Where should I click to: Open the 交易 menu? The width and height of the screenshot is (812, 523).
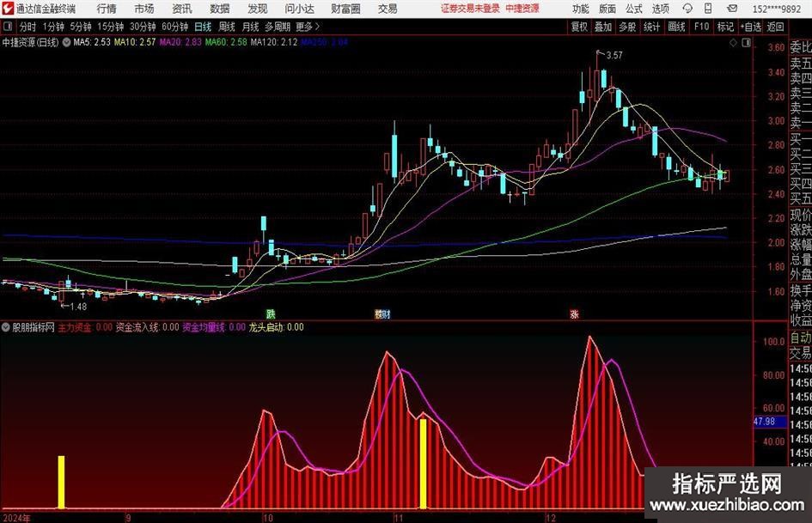[x=388, y=9]
